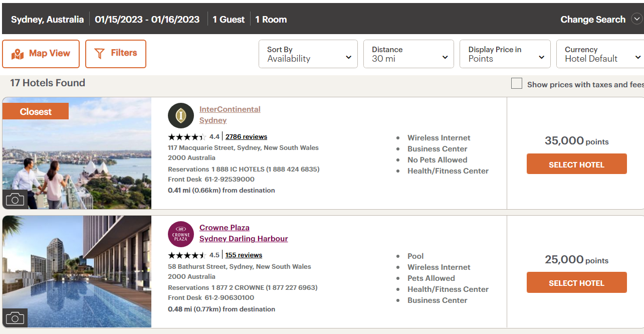Open Currency Hotel Default dropdown
This screenshot has height=334, width=644.
pos(600,54)
